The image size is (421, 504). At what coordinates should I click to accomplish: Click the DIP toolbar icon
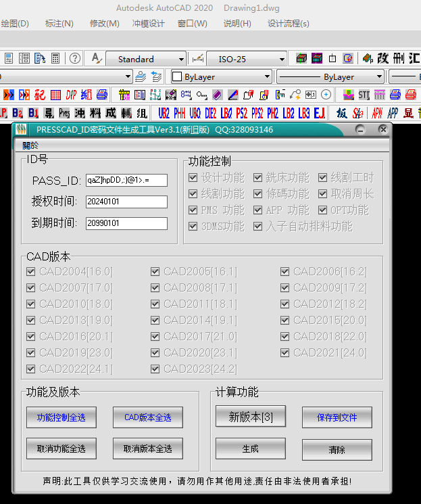pyautogui.click(x=71, y=95)
